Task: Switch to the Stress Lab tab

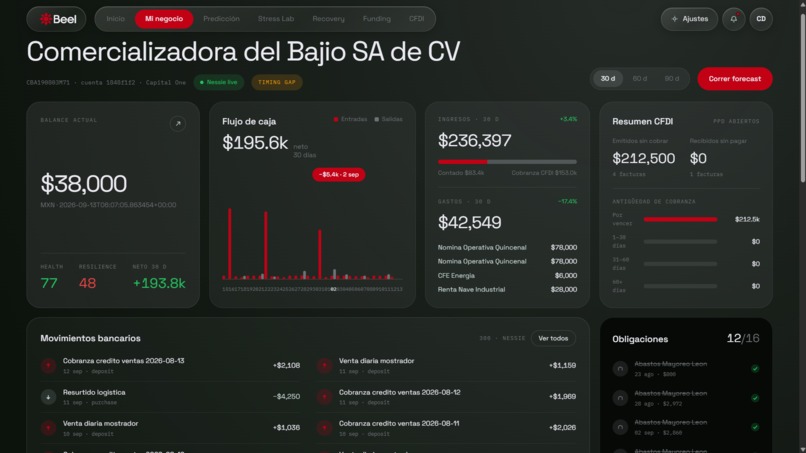Action: tap(276, 19)
